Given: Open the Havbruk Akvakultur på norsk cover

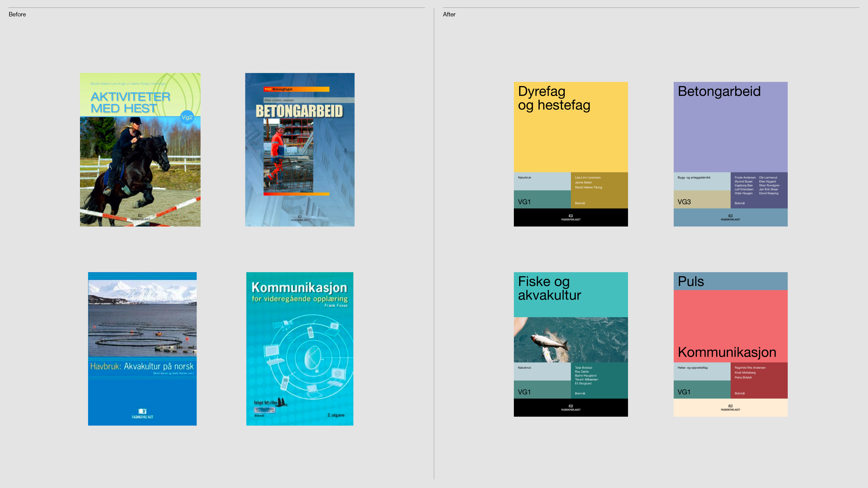Looking at the screenshot, I should [x=142, y=349].
